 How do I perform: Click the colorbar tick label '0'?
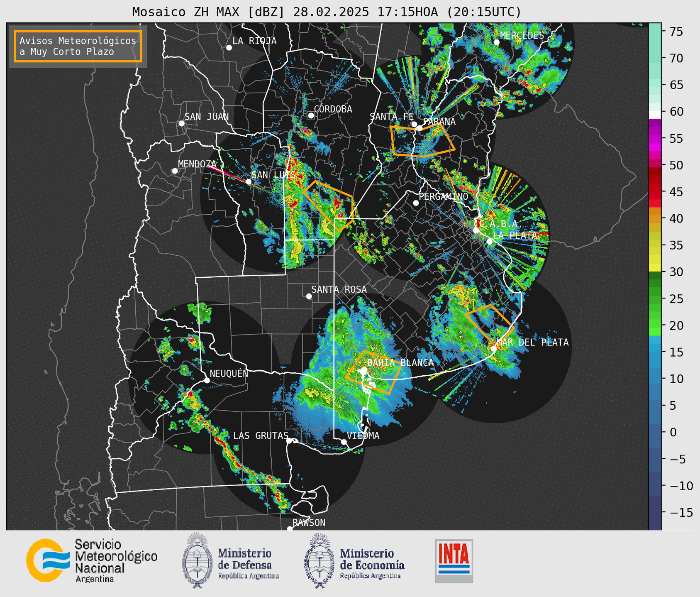coord(673,432)
